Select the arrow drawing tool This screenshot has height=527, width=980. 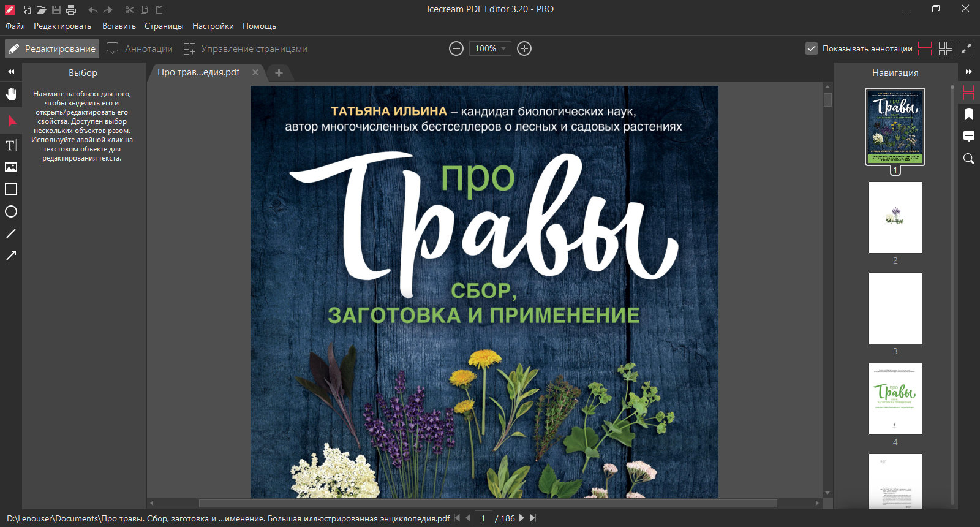(11, 256)
